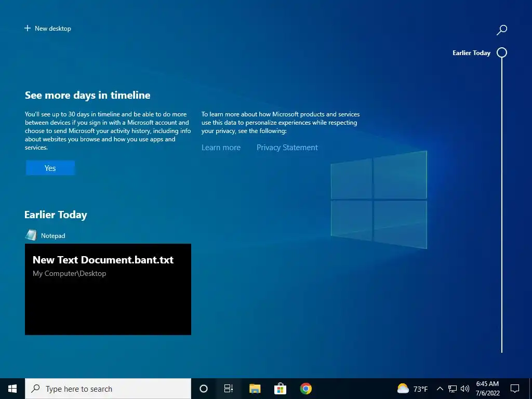Click the timeline search magnifier icon
This screenshot has width=532, height=399.
point(501,30)
